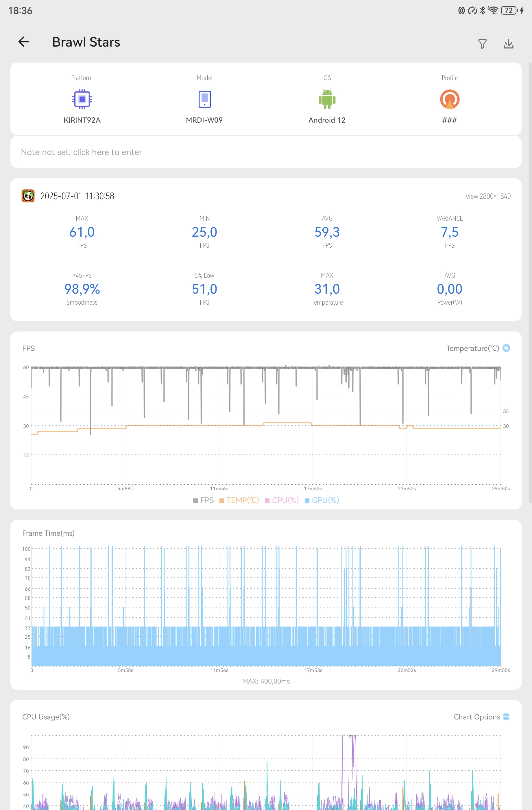Tap the 23m52s marker on Frame Time chart
Screen dimensions: 532x810
pyautogui.click(x=407, y=670)
